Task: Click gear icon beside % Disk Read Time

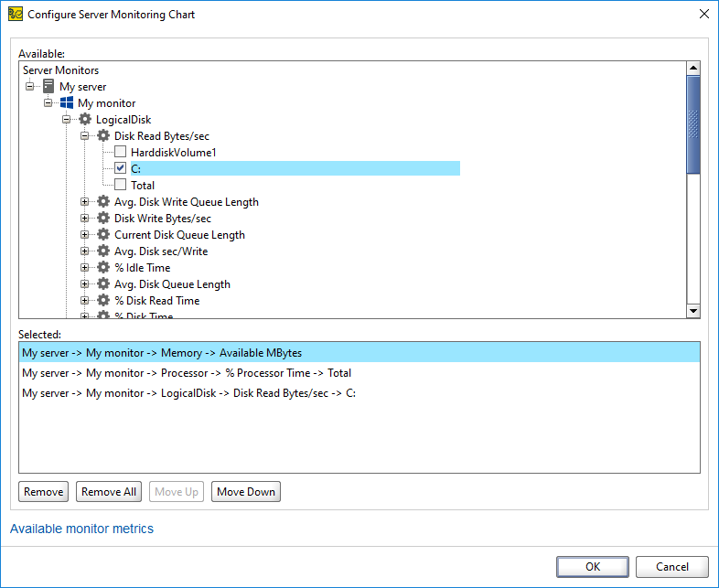Action: click(x=103, y=301)
